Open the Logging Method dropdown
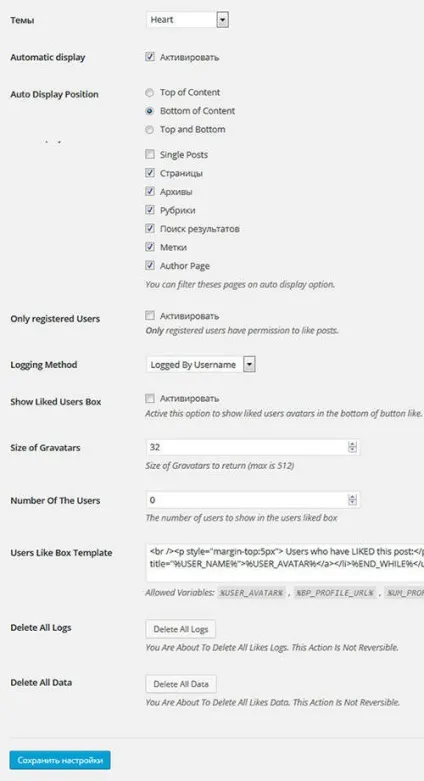424x781 pixels. click(x=201, y=365)
